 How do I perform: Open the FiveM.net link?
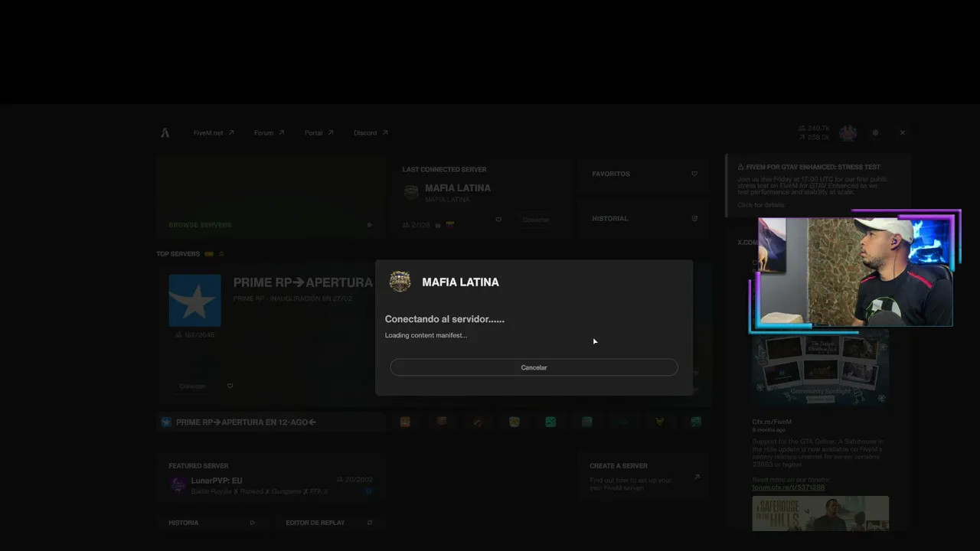(214, 133)
